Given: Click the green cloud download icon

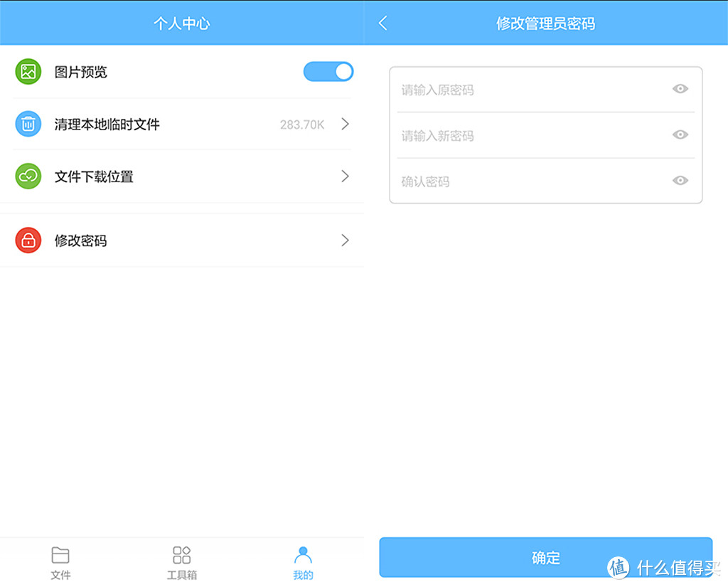Looking at the screenshot, I should (28, 176).
